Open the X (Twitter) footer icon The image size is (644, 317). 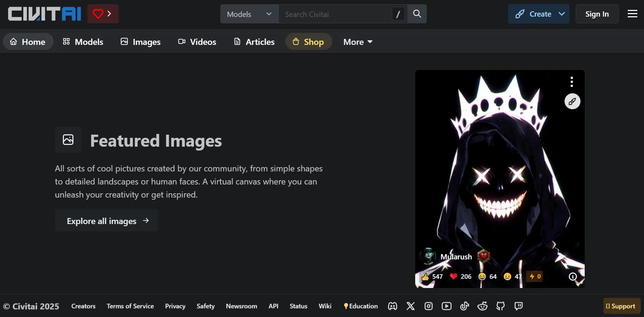[410, 306]
